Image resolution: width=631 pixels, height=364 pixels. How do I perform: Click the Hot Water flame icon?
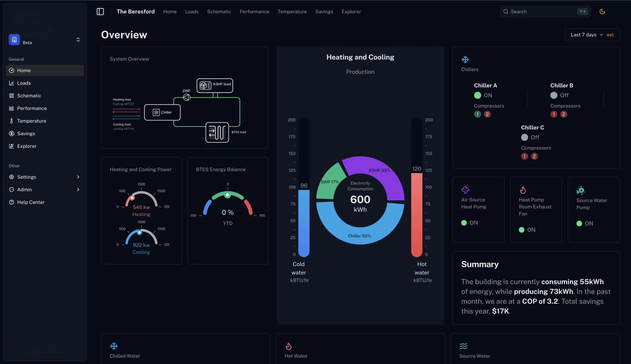[x=288, y=346]
